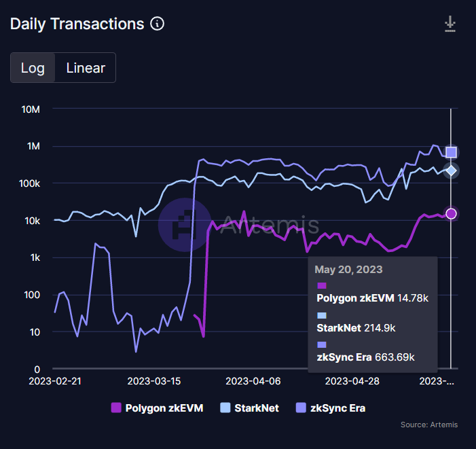Click the x-axis label 2023-04-06
Viewport: 476px width, 449px height.
point(253,381)
